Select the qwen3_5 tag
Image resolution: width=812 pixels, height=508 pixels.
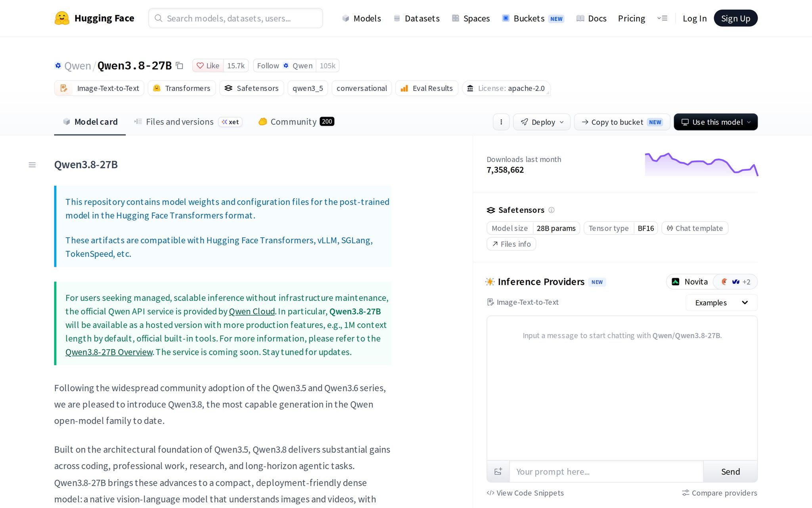point(308,88)
